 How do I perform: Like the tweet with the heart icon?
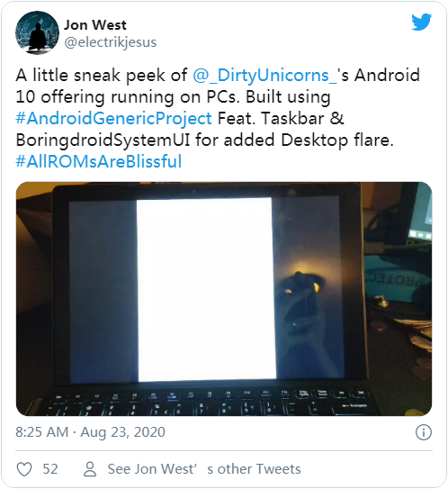(x=24, y=469)
